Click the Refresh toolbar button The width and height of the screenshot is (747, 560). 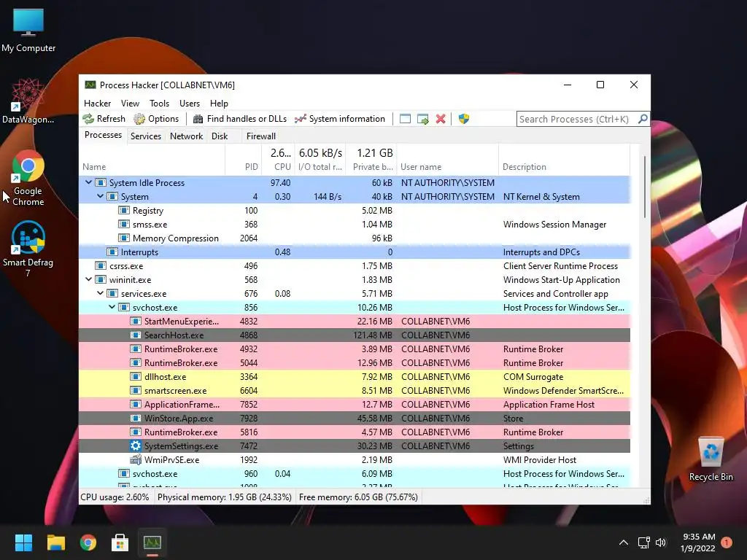(104, 119)
